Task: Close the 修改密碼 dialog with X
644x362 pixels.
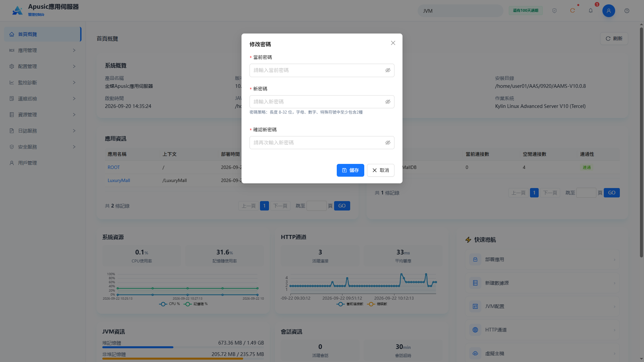Action: click(393, 43)
